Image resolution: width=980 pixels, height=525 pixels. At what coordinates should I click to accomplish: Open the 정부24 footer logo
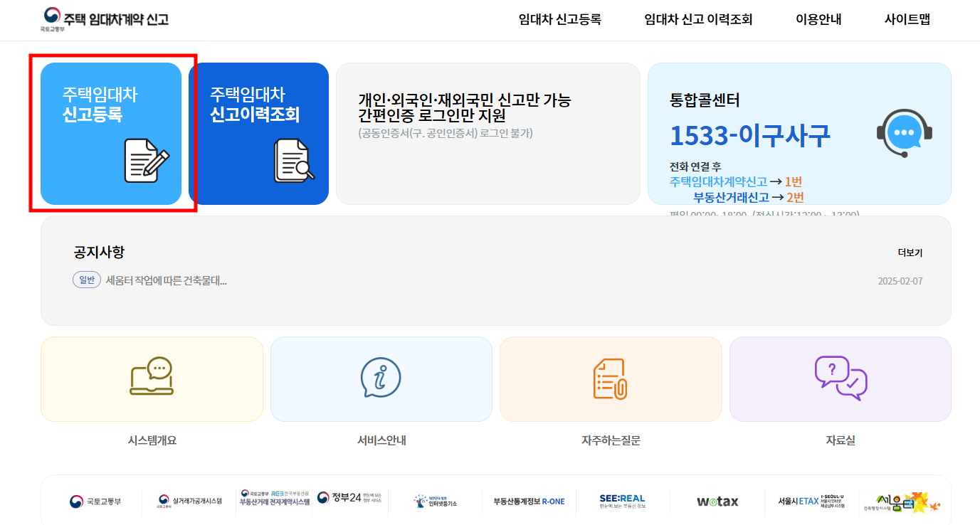click(349, 498)
